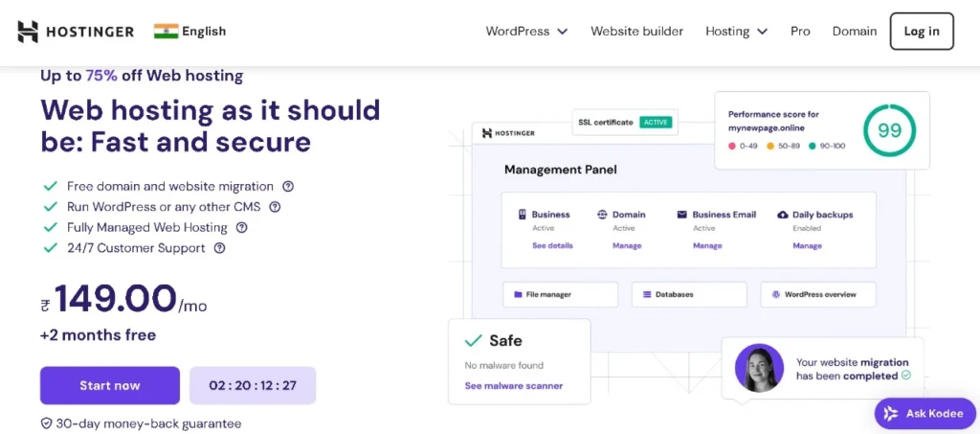Open the Pro navigation item

[800, 32]
